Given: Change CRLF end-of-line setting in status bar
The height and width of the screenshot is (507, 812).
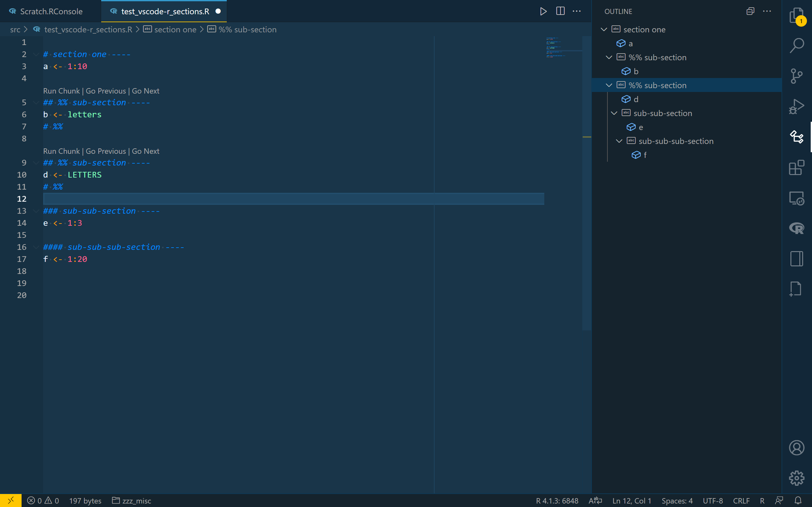Looking at the screenshot, I should tap(741, 501).
